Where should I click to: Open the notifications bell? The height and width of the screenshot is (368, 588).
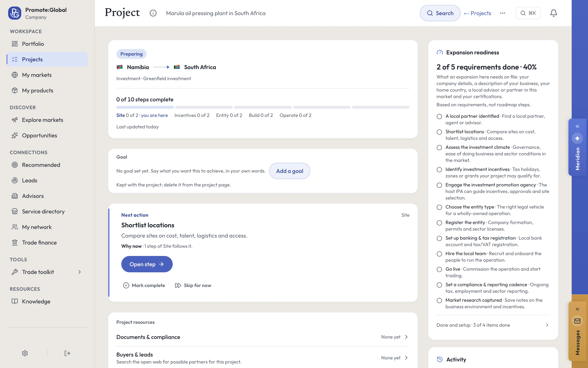[x=553, y=13]
